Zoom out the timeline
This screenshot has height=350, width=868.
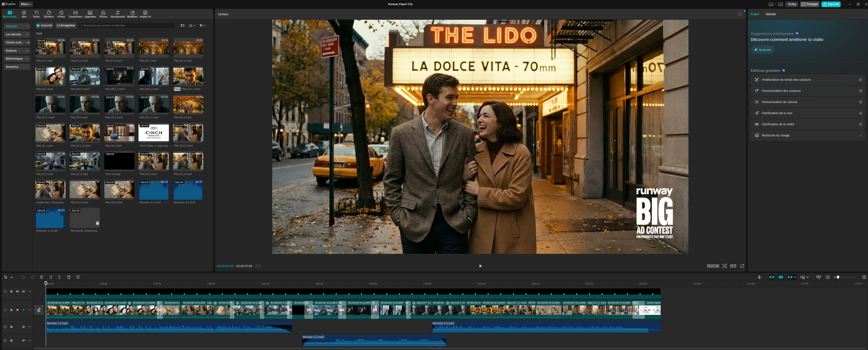click(827, 277)
